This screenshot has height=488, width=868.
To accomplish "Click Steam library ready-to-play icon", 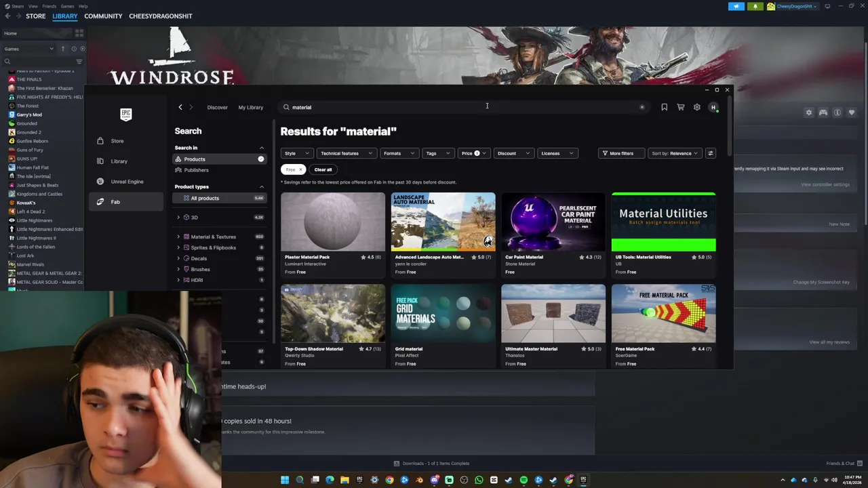I will click(83, 49).
